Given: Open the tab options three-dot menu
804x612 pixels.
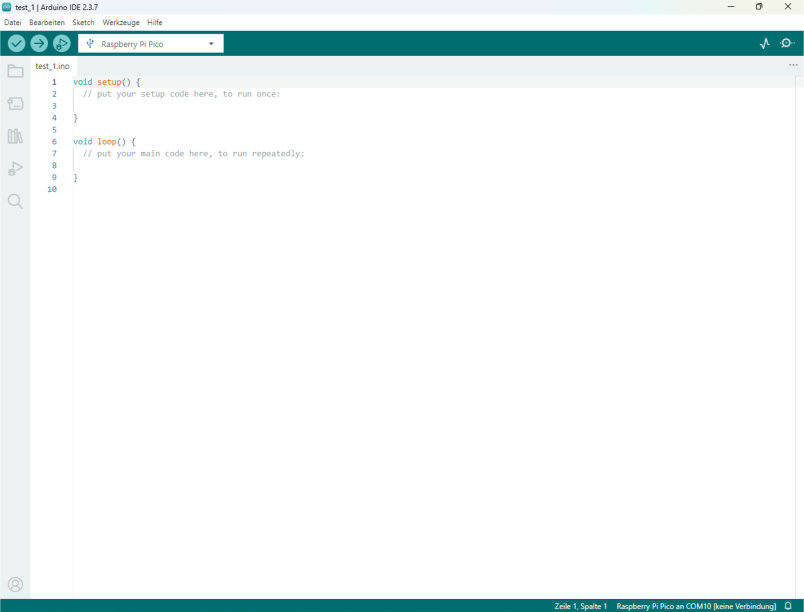Looking at the screenshot, I should (793, 65).
